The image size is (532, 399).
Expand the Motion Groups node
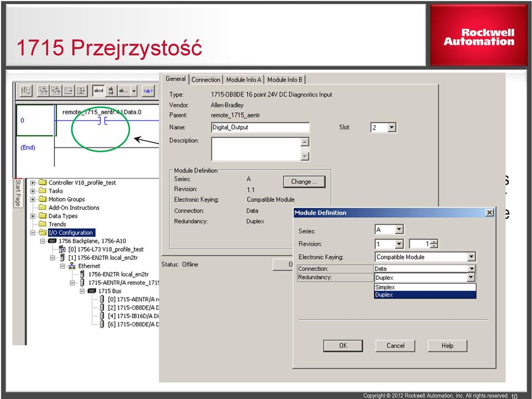(x=33, y=199)
